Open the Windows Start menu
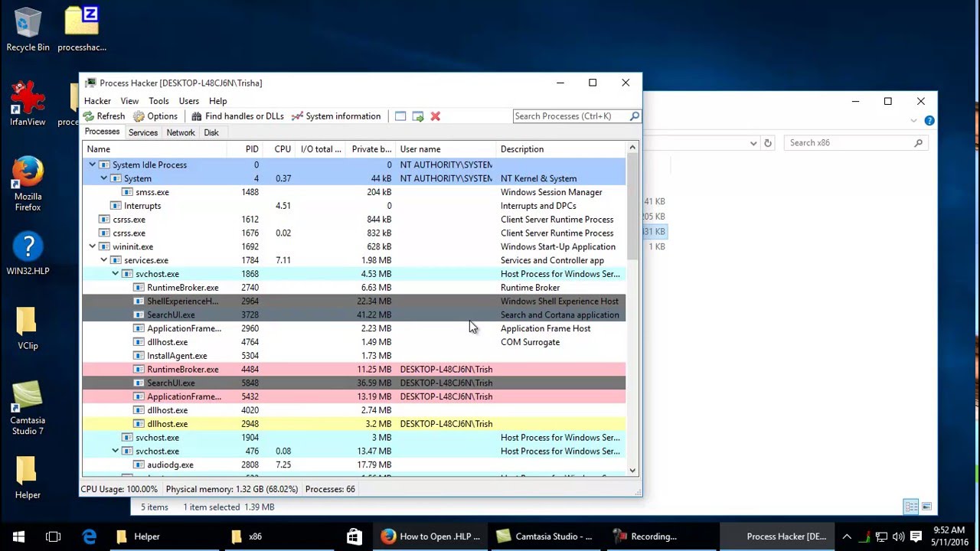Viewport: 980px width, 551px height. point(18,536)
